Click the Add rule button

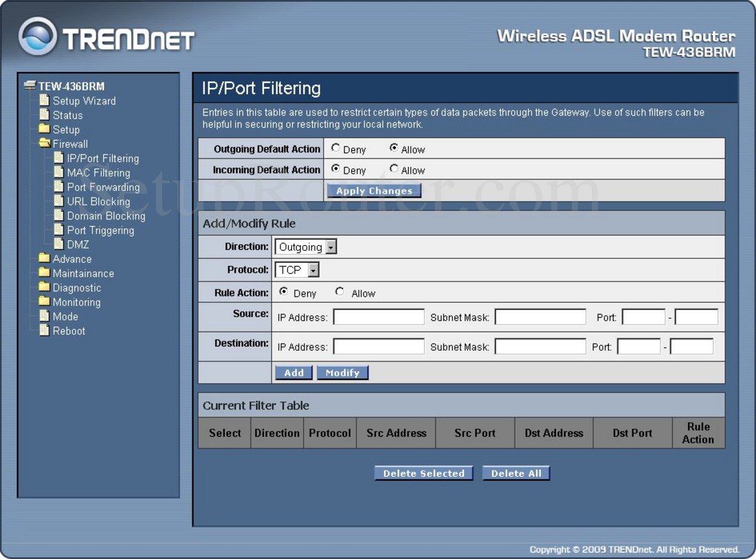coord(293,372)
